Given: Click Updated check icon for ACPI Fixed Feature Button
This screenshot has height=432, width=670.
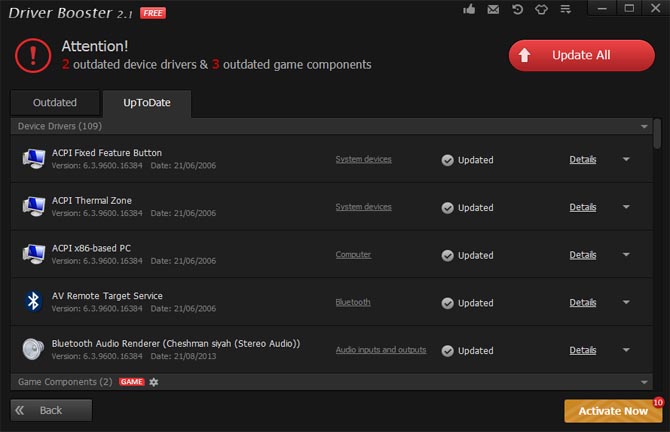Looking at the screenshot, I should point(447,160).
